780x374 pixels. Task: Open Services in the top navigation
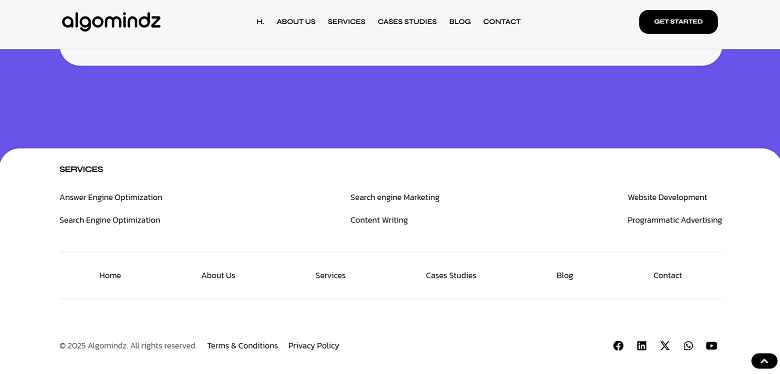[346, 22]
